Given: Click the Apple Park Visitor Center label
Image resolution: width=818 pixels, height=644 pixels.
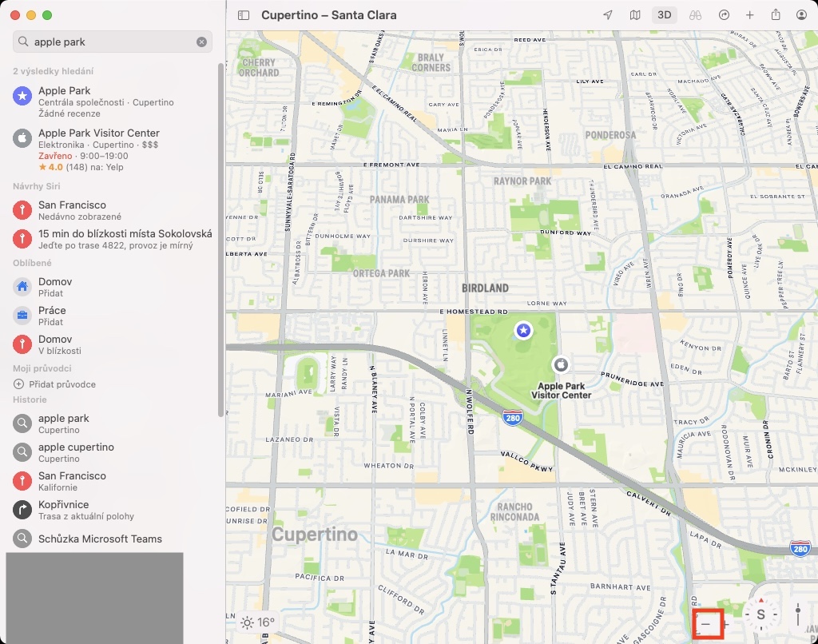Looking at the screenshot, I should 562,391.
